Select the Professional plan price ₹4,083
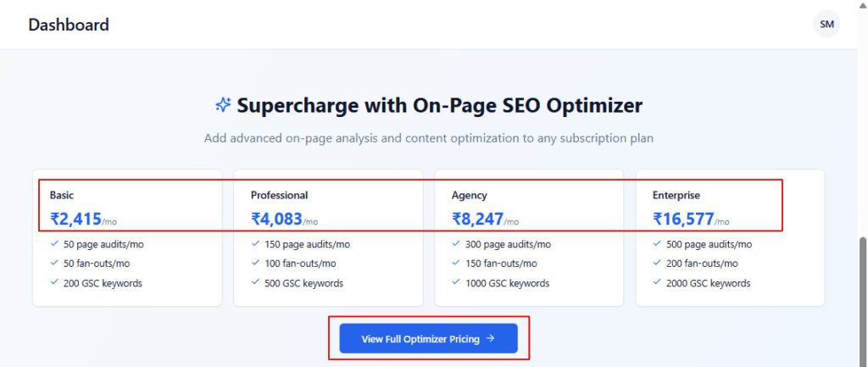The height and width of the screenshot is (367, 868). 276,220
